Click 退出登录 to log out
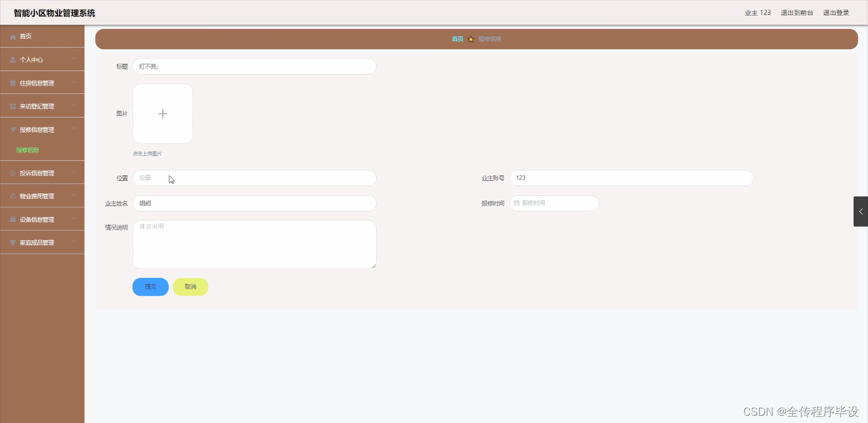The image size is (868, 423). [835, 12]
